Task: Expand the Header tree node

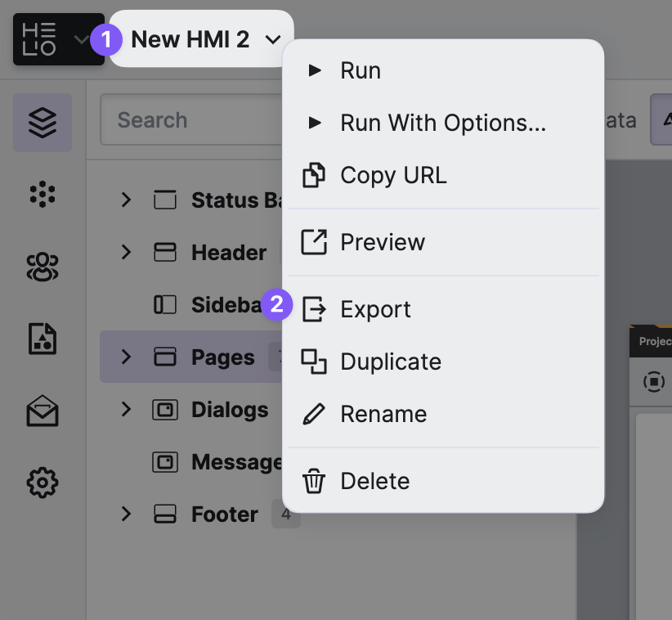Action: click(x=126, y=252)
